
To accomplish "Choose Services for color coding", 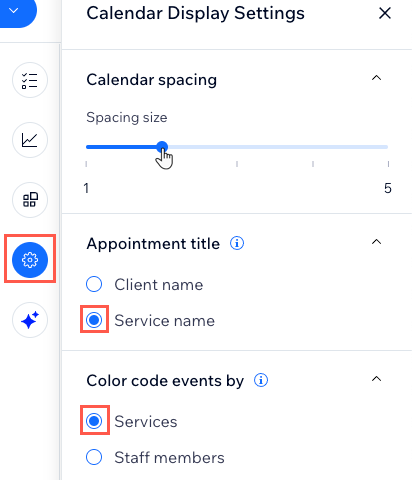I will tap(94, 421).
